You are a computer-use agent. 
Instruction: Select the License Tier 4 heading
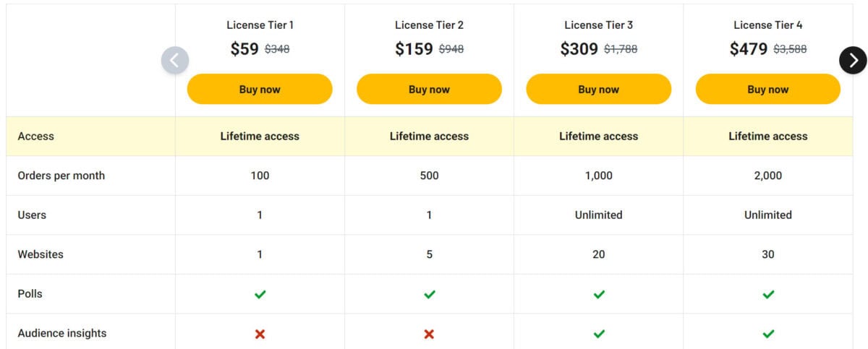click(768, 25)
